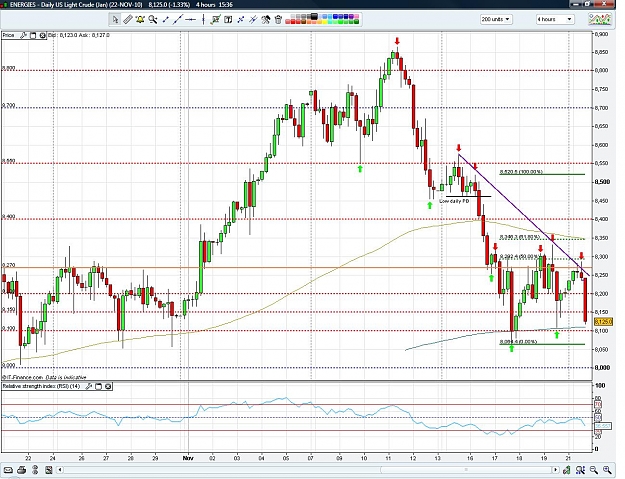Open the 200 units dropdown
This screenshot has width=625, height=479.
tap(496, 19)
